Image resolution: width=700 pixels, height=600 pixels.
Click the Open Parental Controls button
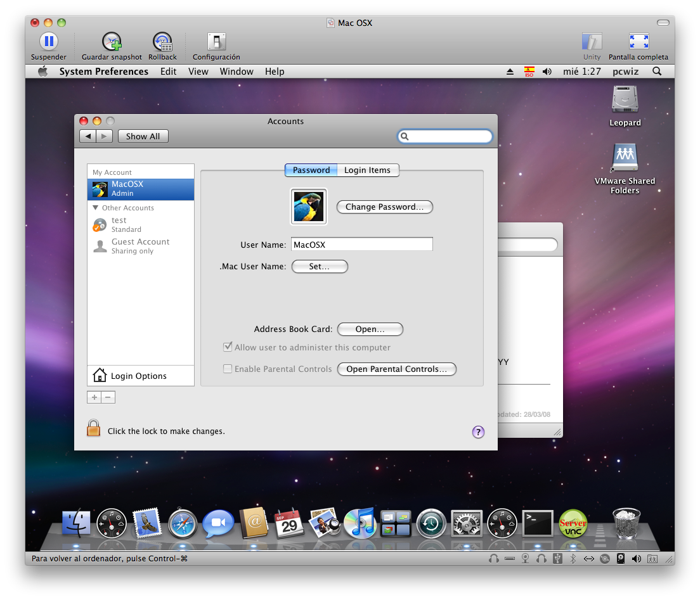pyautogui.click(x=396, y=369)
